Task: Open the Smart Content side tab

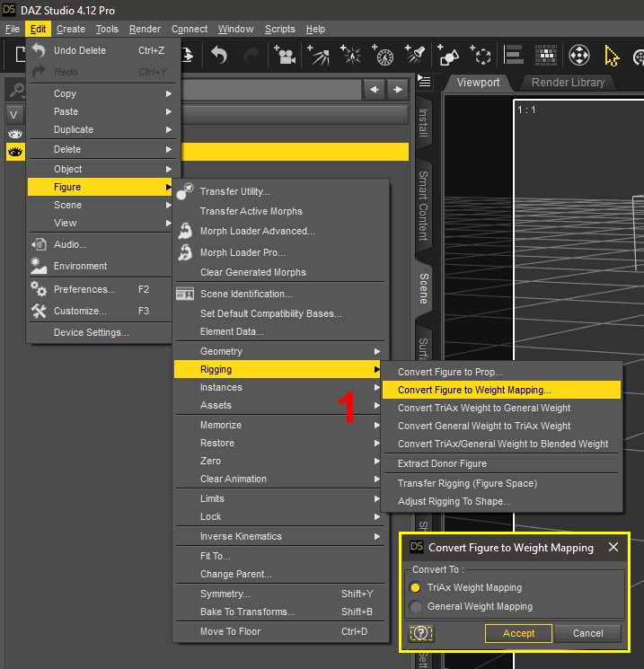Action: click(423, 206)
